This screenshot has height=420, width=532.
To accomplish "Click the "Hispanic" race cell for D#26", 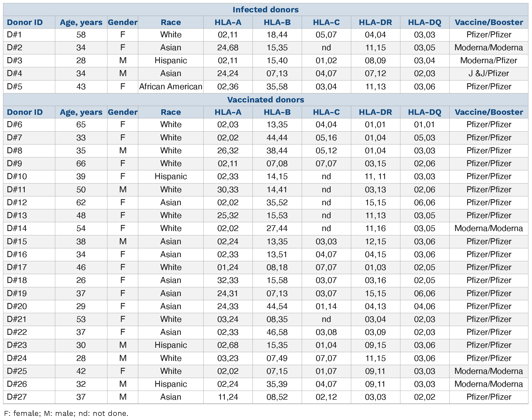I will (x=171, y=384).
